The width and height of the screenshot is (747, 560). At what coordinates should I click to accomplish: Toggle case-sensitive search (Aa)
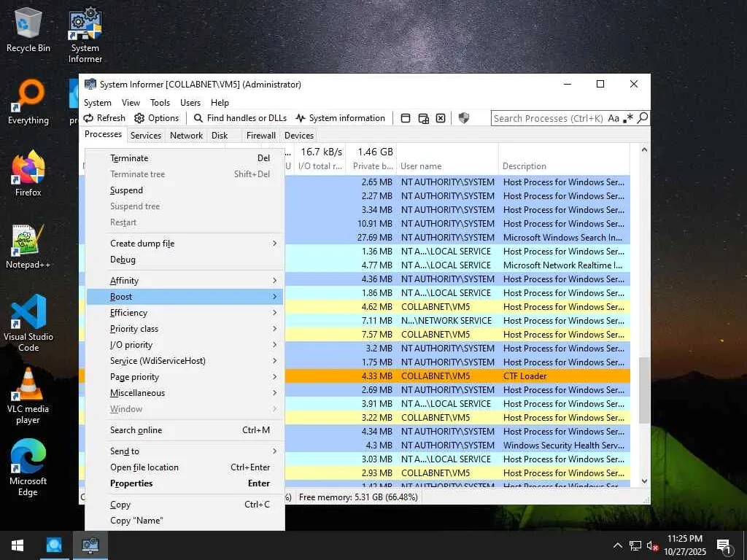pos(614,118)
